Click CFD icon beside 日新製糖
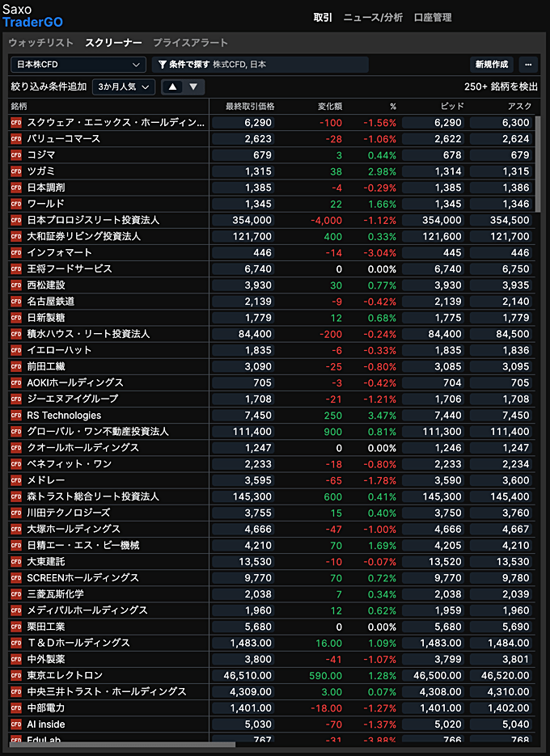Image resolution: width=550 pixels, height=756 pixels. click(x=16, y=318)
